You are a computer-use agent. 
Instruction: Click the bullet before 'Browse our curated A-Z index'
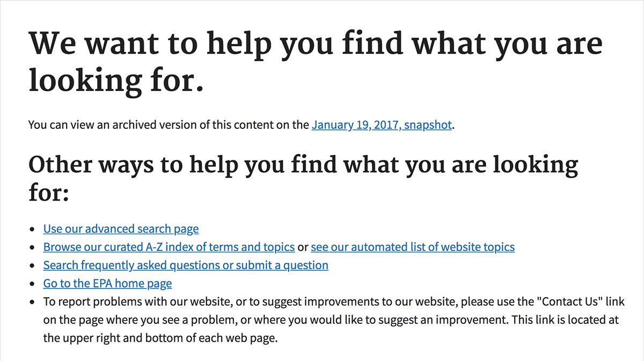click(33, 248)
